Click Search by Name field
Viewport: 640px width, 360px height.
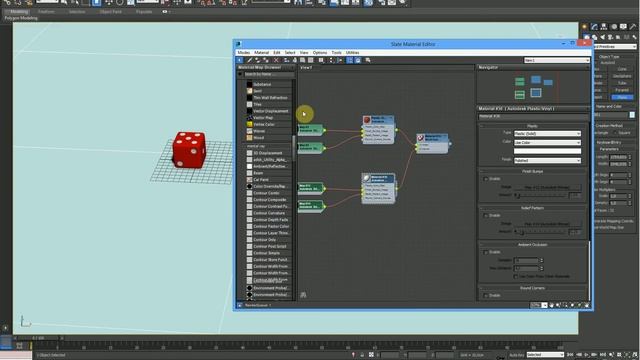pos(269,74)
